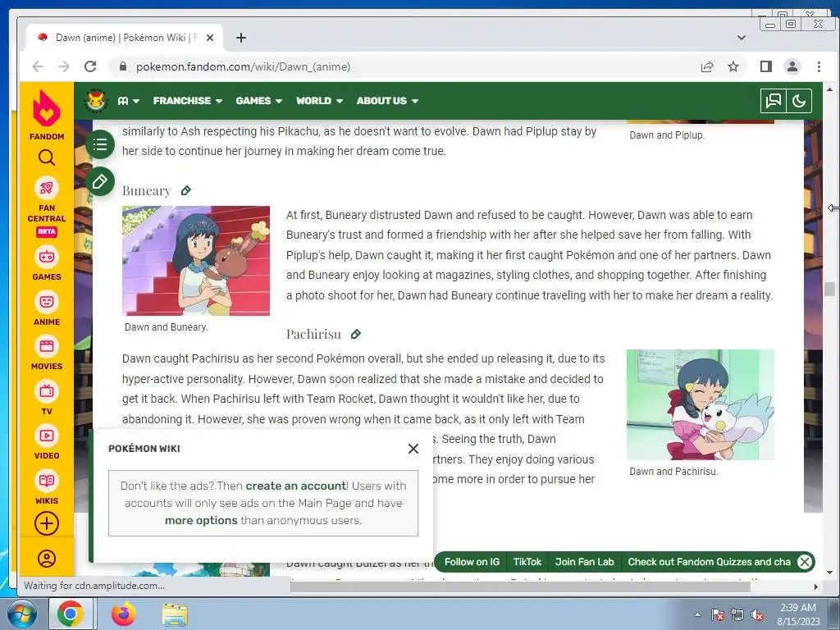Open the TV sidebar icon

click(x=47, y=391)
